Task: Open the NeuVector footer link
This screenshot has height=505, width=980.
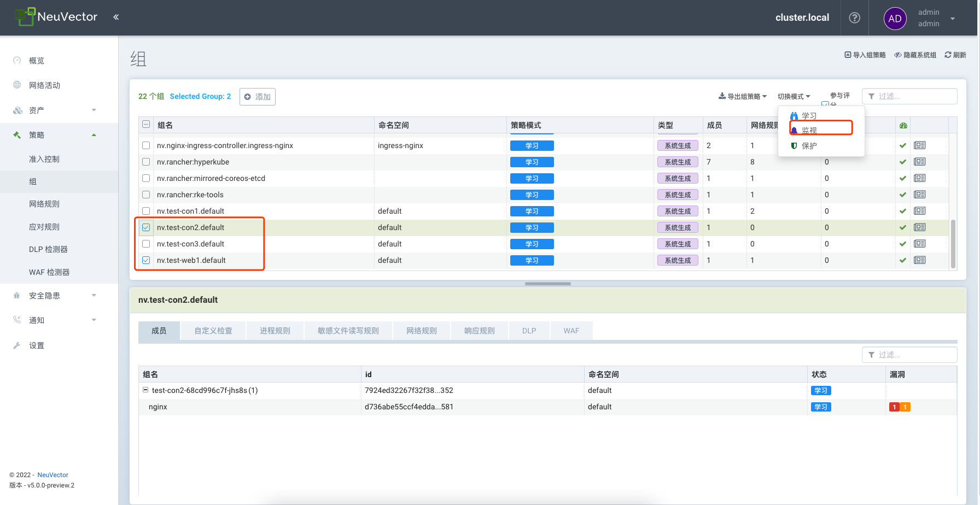Action: click(52, 475)
